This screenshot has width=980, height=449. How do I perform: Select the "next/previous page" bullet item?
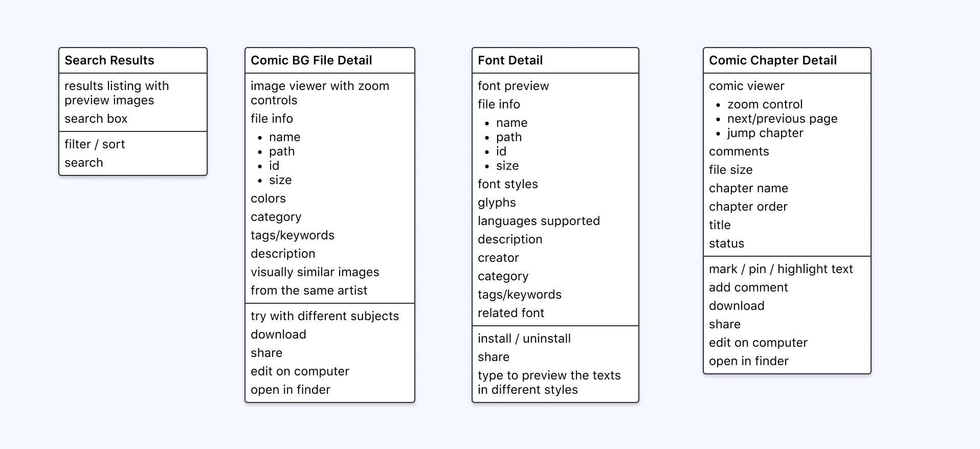point(782,119)
